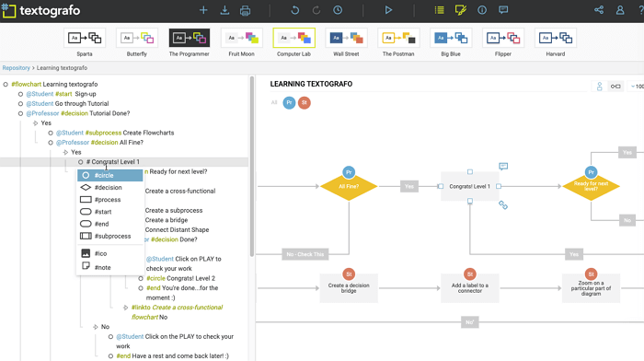
Task: Toggle the orange St role filter
Action: click(x=305, y=102)
